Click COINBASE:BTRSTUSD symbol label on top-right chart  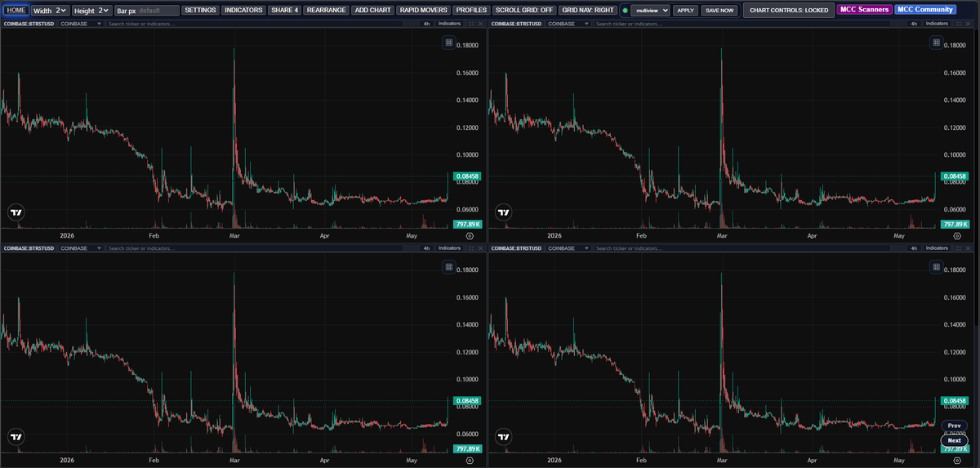pos(516,24)
